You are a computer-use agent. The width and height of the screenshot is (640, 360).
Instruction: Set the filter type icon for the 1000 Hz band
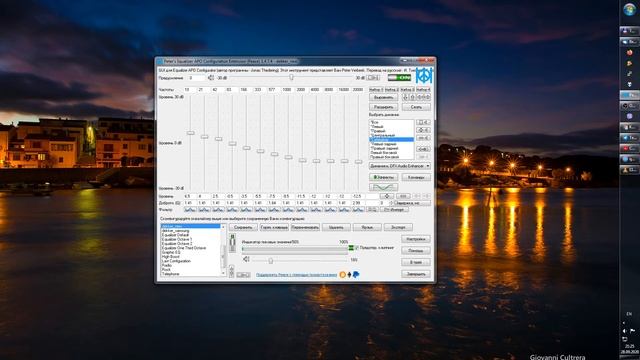[x=288, y=209]
